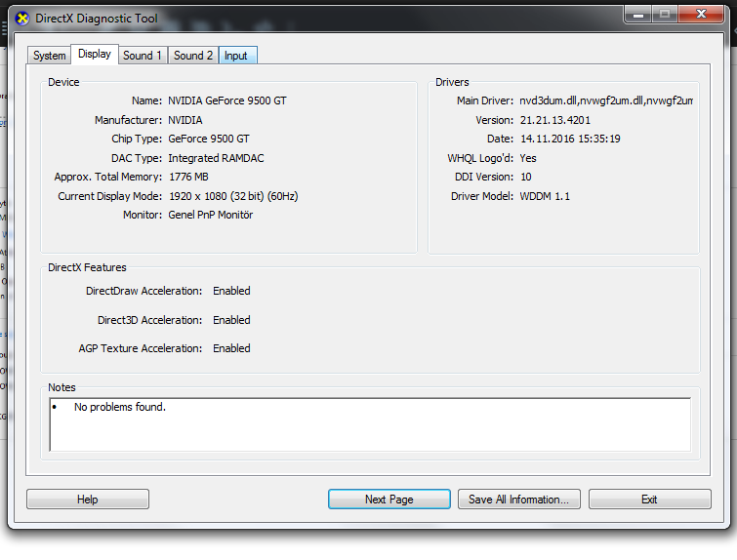
Task: Click driver version '21.21.13.4201'
Action: pos(555,120)
